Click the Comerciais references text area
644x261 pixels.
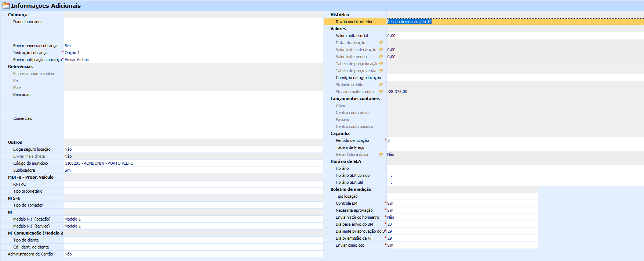194,127
